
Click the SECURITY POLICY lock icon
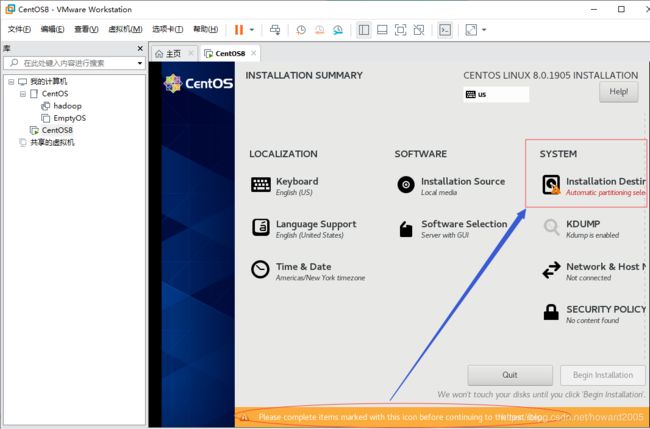click(x=551, y=312)
